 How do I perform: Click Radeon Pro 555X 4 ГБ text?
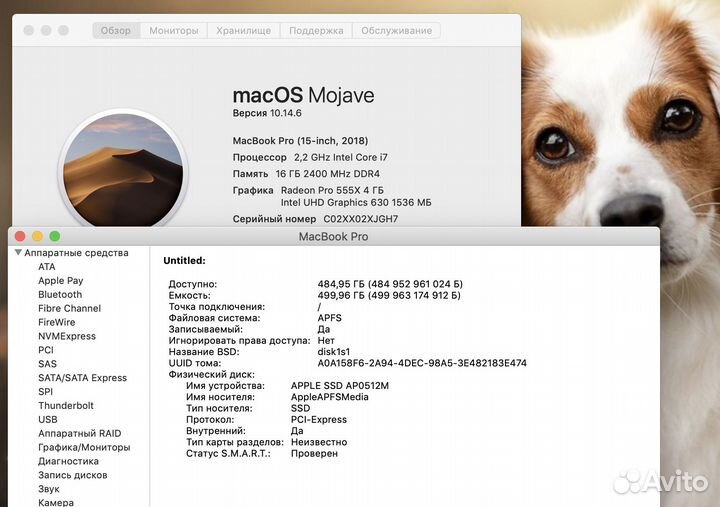pyautogui.click(x=332, y=190)
